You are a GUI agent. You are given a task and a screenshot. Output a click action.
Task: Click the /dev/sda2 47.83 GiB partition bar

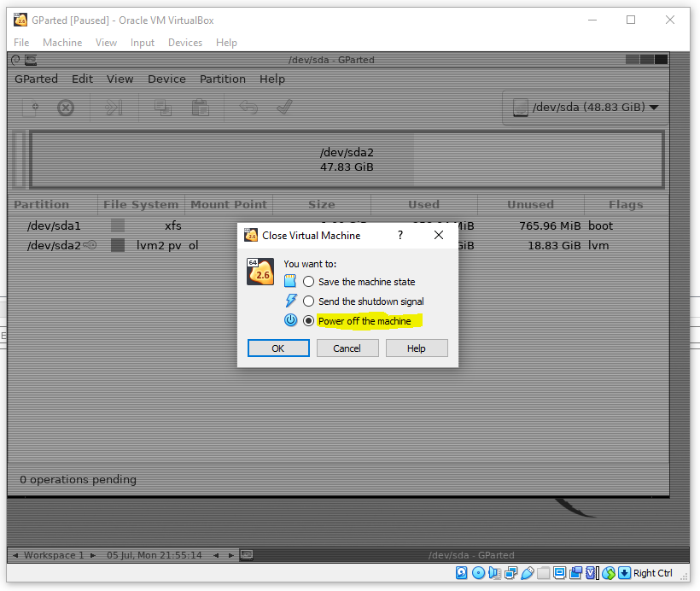point(347,160)
